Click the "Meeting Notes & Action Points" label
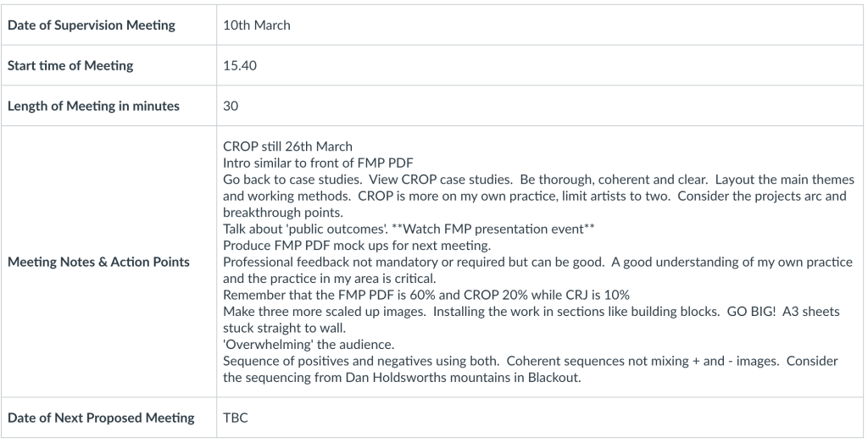The image size is (868, 443). tap(99, 262)
